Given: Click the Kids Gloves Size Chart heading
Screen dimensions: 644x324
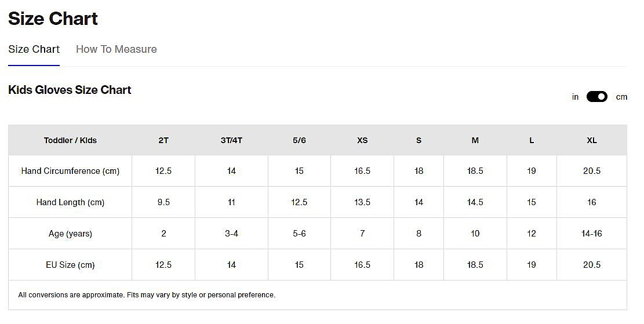Looking at the screenshot, I should pyautogui.click(x=70, y=90).
